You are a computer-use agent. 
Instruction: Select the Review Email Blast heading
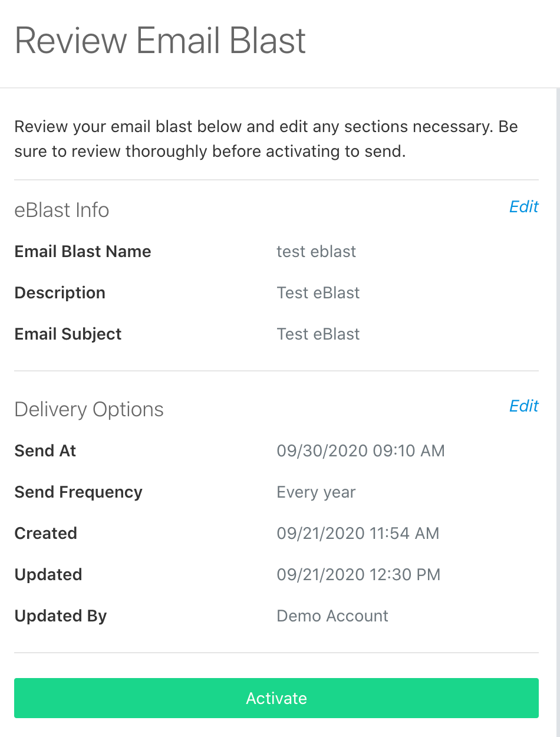(x=160, y=40)
